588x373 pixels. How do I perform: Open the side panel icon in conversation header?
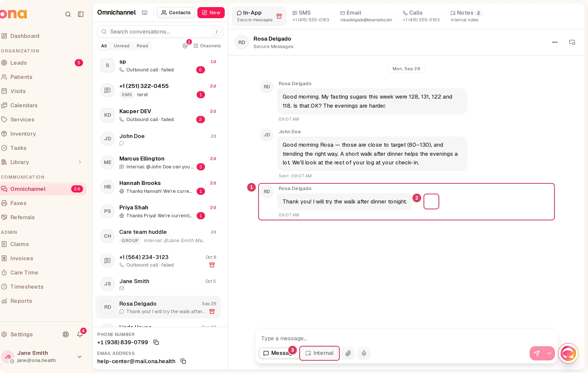coord(572,42)
